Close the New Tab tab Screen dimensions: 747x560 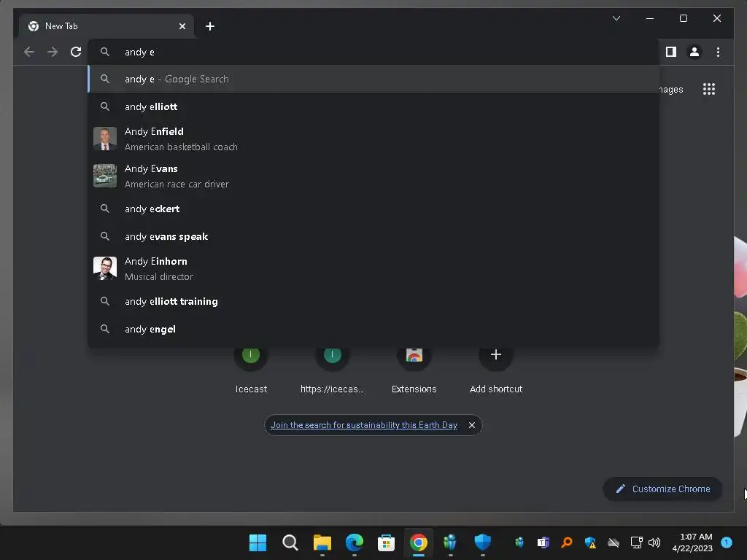(x=182, y=26)
